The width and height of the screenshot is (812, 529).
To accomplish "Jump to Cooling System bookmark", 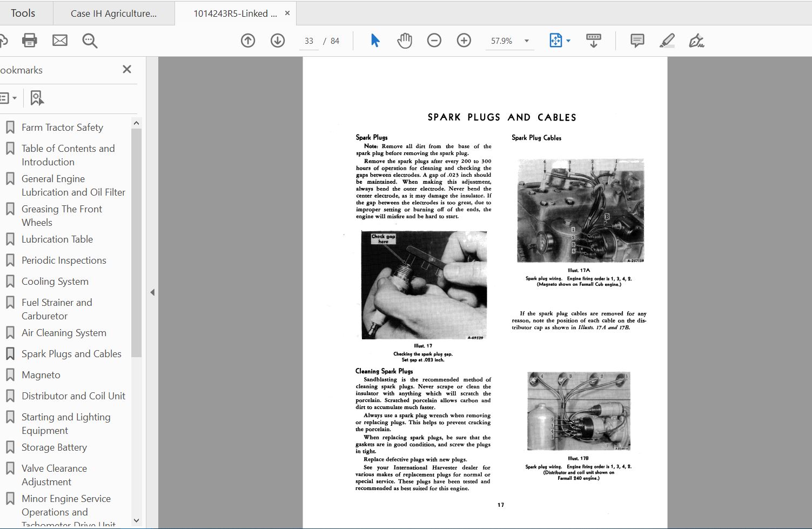I will [55, 282].
